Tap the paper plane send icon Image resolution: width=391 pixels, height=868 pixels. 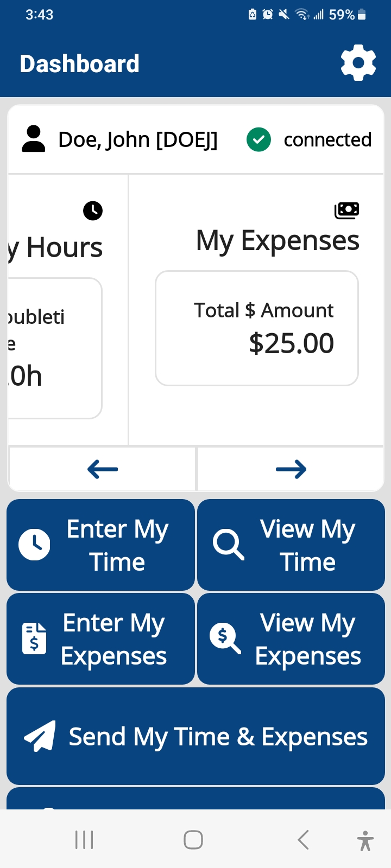tap(40, 736)
